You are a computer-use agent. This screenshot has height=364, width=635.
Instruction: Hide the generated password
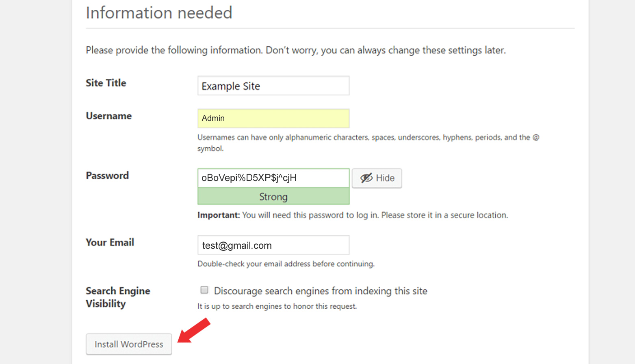377,178
